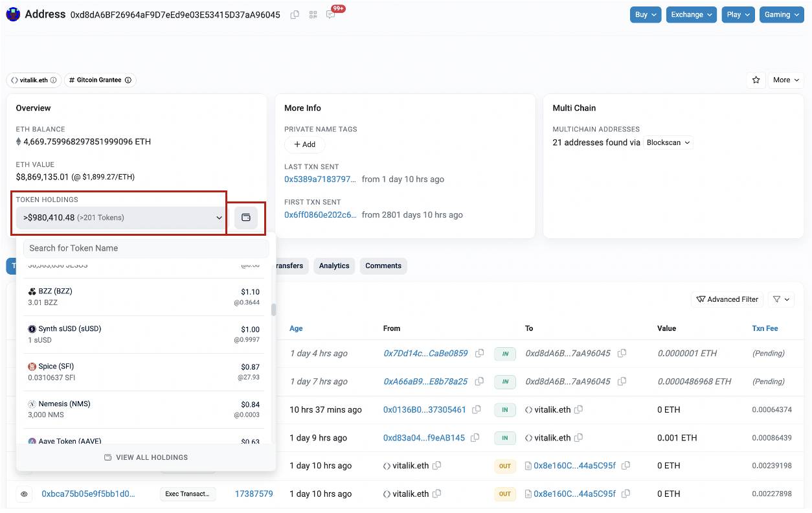Open the Advanced Filter

pos(727,299)
